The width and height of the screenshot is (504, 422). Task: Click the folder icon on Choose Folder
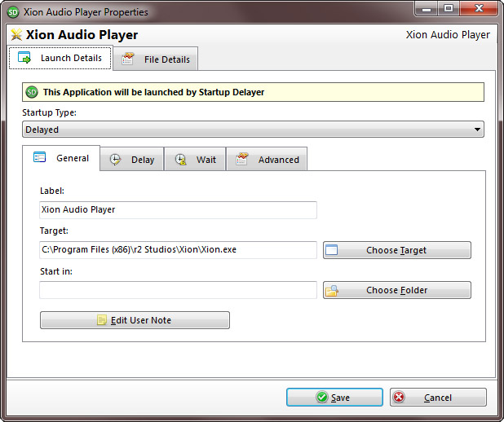tap(332, 291)
